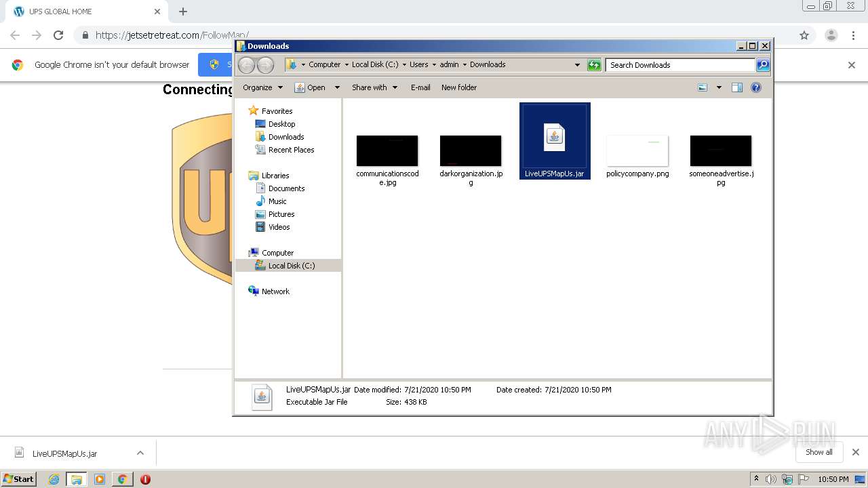The height and width of the screenshot is (488, 868).
Task: Click the Open button with jar icon
Action: (310, 87)
